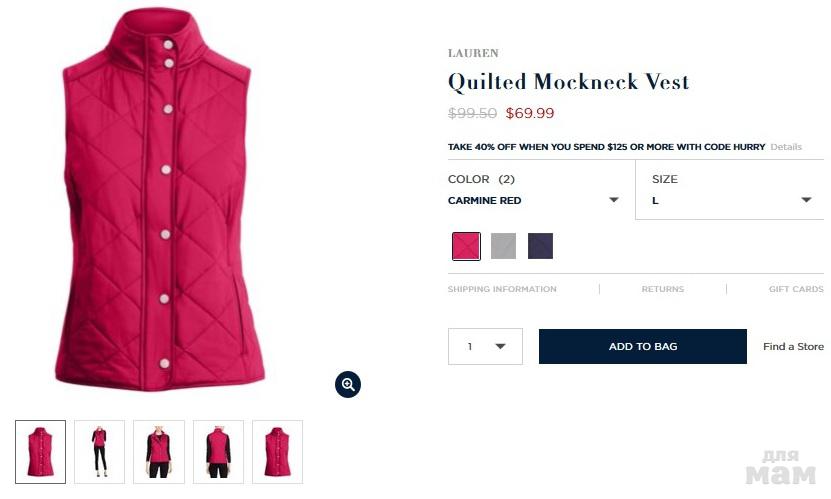
Task: Pick the navy blue color swatch
Action: [541, 246]
